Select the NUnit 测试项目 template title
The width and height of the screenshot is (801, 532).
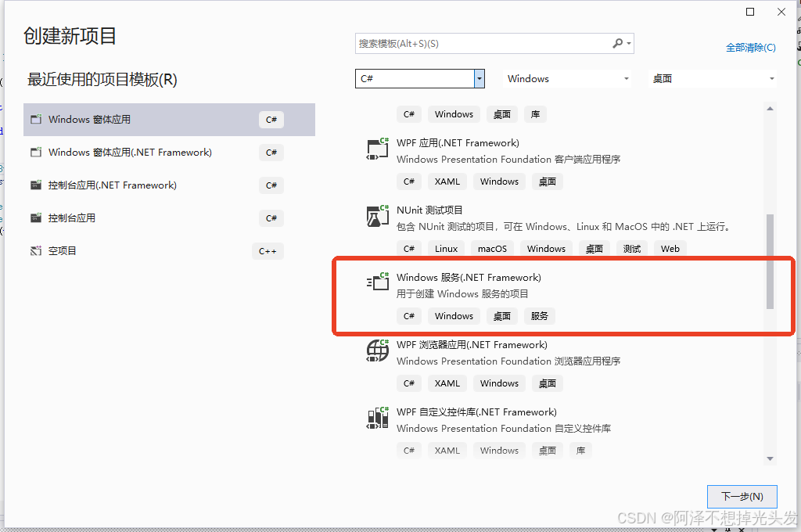(429, 210)
